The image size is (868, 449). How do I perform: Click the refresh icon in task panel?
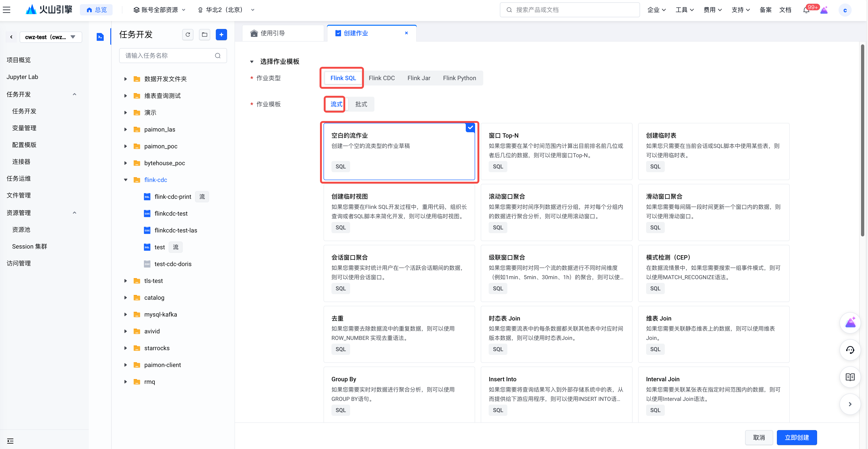point(188,34)
